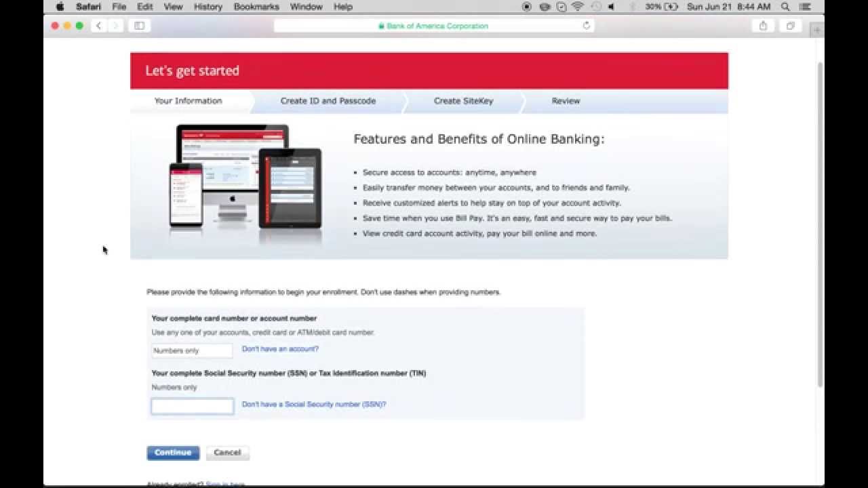Image resolution: width=868 pixels, height=488 pixels.
Task: Click the 'Save time when you use Bill Pay' bullet
Action: 517,218
